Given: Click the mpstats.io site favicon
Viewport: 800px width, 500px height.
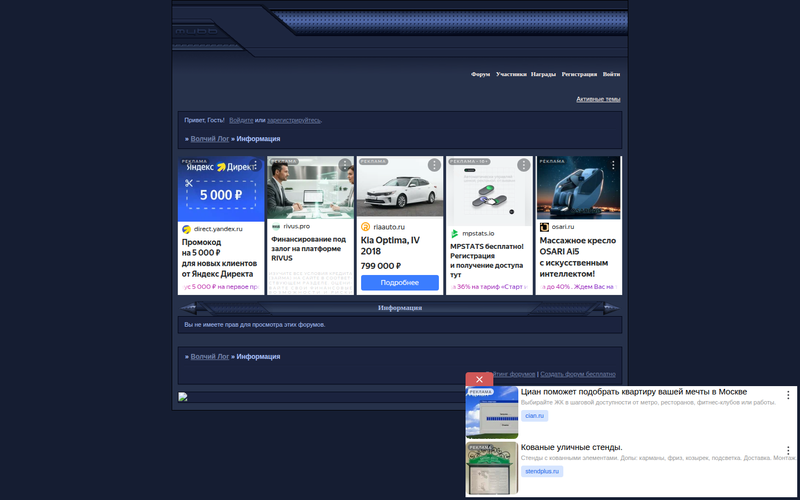Looking at the screenshot, I should pos(455,233).
